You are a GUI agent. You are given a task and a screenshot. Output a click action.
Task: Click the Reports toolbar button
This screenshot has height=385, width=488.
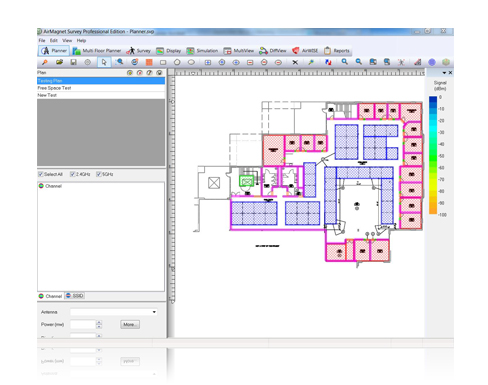(337, 51)
